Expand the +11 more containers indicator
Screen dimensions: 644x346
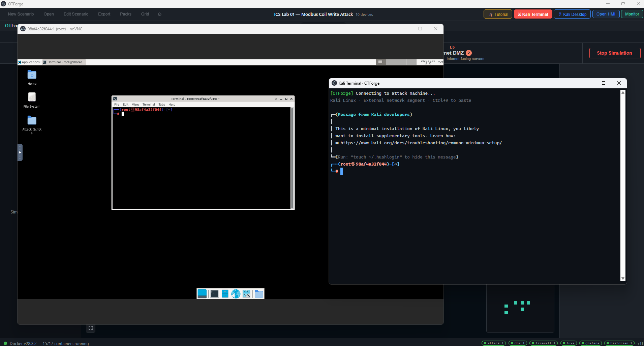click(640, 343)
